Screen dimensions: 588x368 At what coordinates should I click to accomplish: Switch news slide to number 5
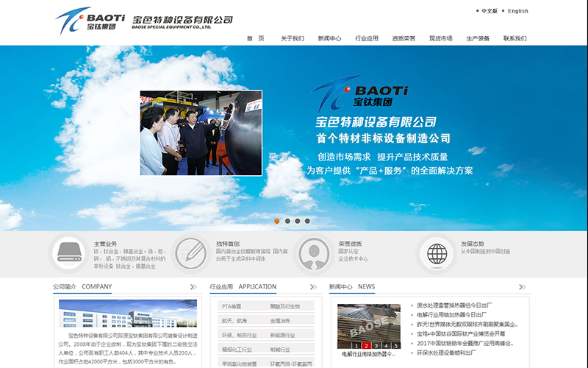tap(395, 345)
